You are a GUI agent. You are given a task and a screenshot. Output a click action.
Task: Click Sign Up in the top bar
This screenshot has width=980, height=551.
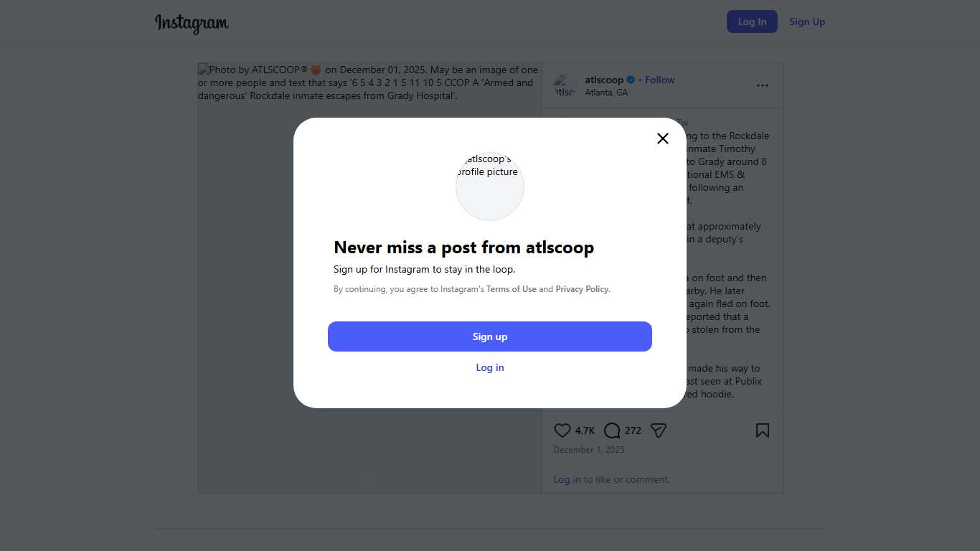[x=807, y=22]
